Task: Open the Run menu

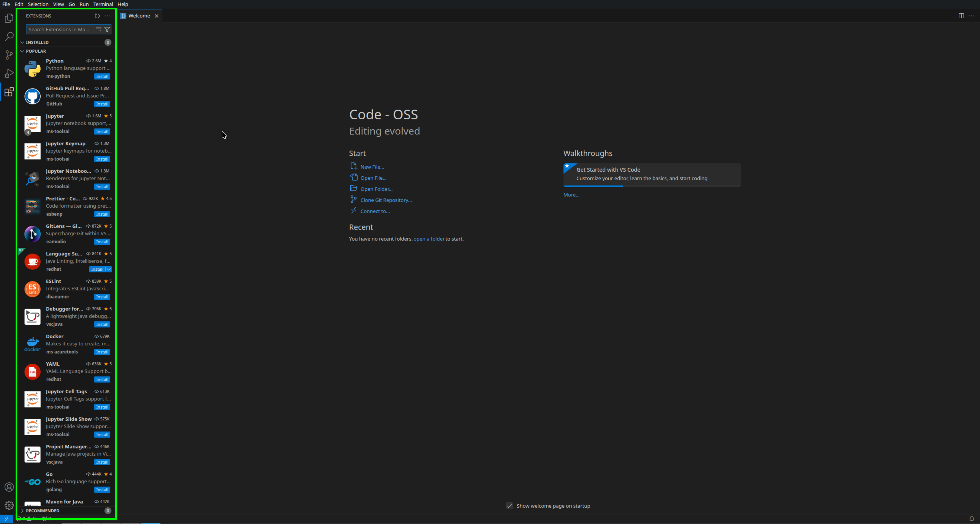Action: (84, 4)
